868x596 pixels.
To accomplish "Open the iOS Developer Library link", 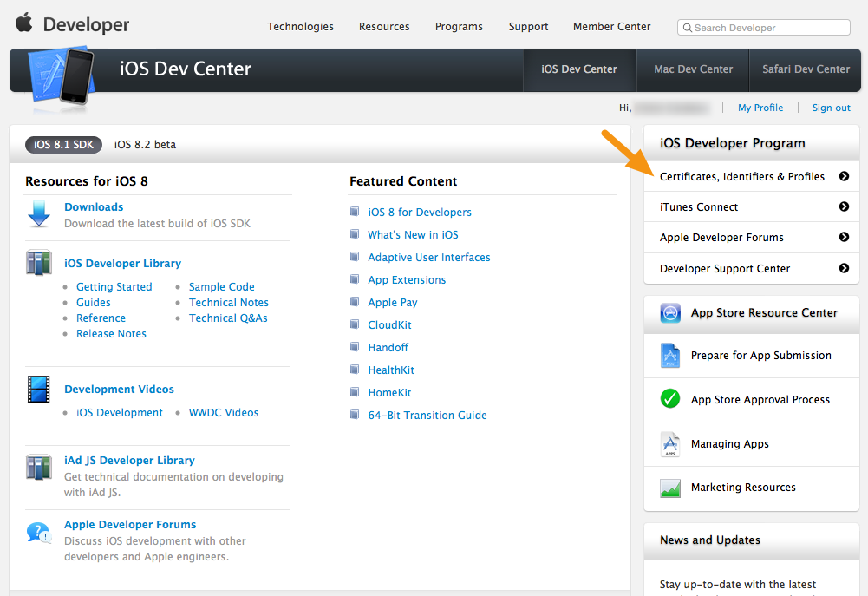I will pos(122,263).
